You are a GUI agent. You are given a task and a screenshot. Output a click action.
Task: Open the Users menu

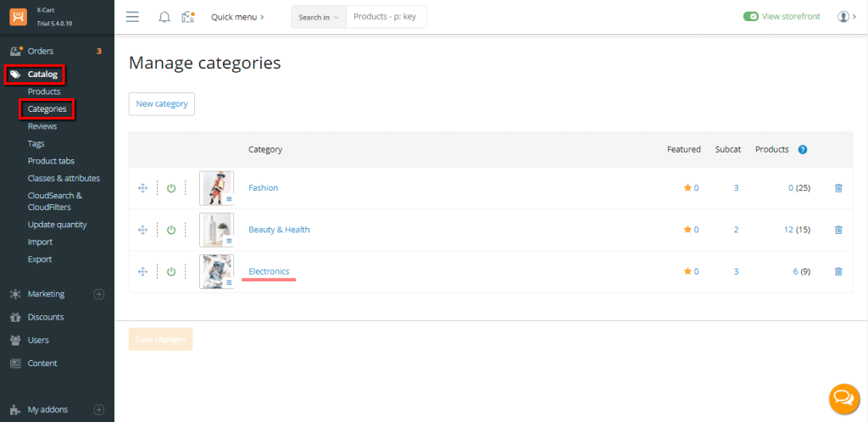38,340
